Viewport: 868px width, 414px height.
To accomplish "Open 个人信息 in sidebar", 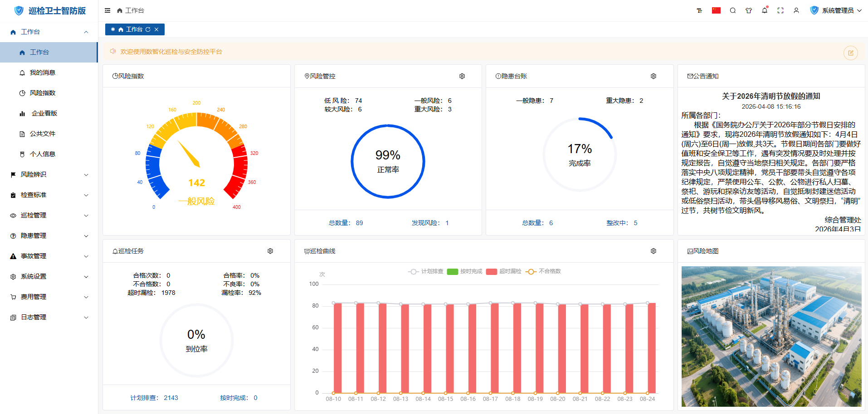I will tap(49, 154).
